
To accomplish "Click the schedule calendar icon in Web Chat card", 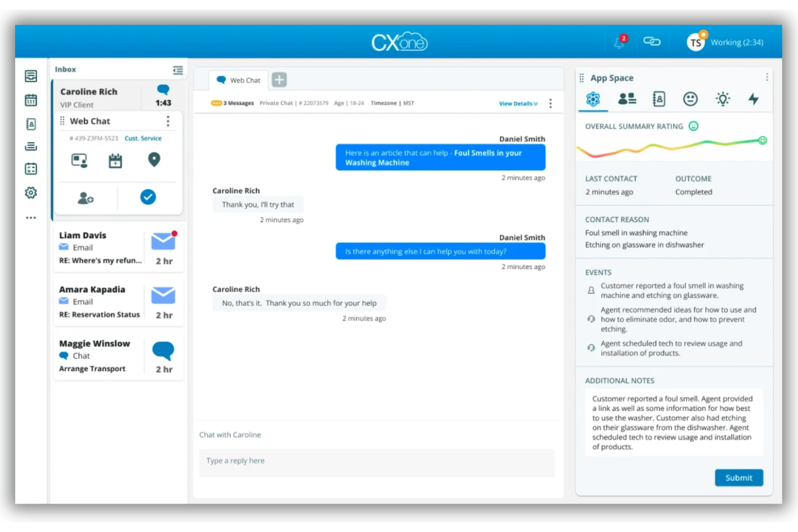I will pos(115,161).
